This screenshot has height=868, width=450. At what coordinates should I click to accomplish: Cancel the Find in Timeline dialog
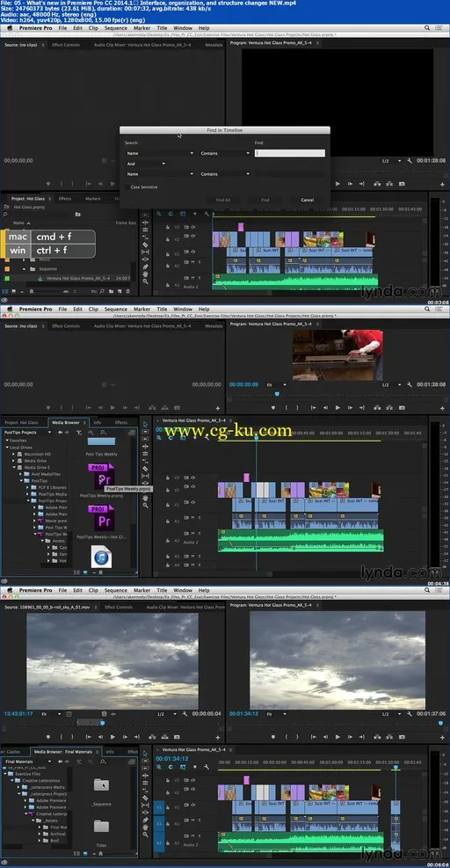click(x=308, y=200)
